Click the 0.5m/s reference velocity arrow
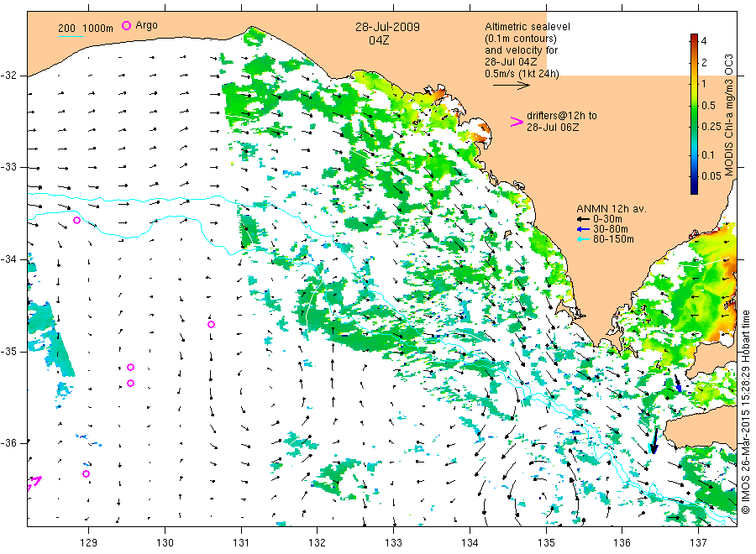The width and height of the screenshot is (756, 554). (511, 86)
